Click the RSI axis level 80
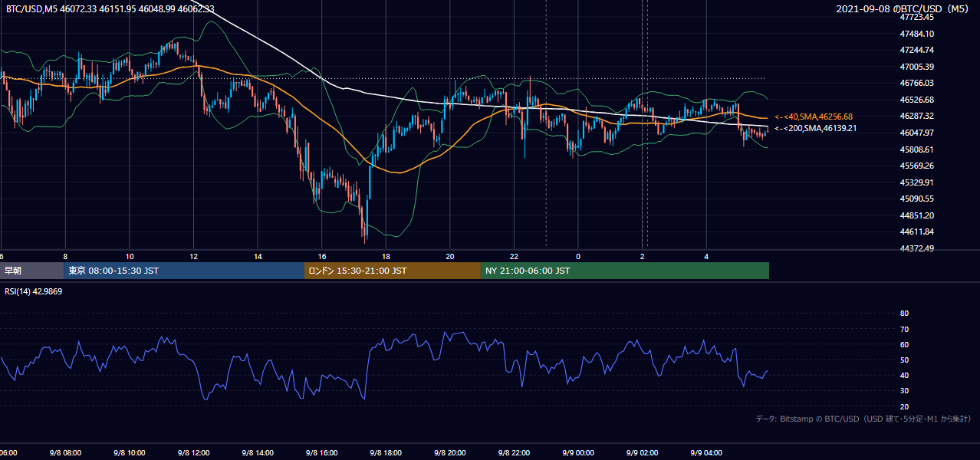The height and width of the screenshot is (460, 980). click(904, 314)
